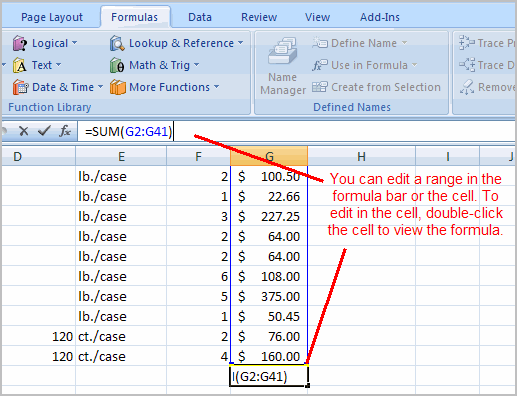Click the Date & Time calendar icon
Image resolution: width=517 pixels, height=396 pixels.
[x=21, y=87]
